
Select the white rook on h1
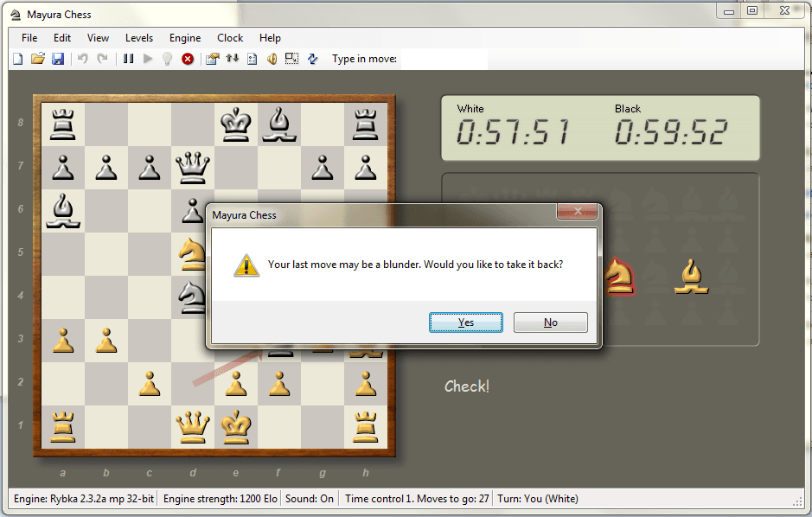tap(366, 427)
